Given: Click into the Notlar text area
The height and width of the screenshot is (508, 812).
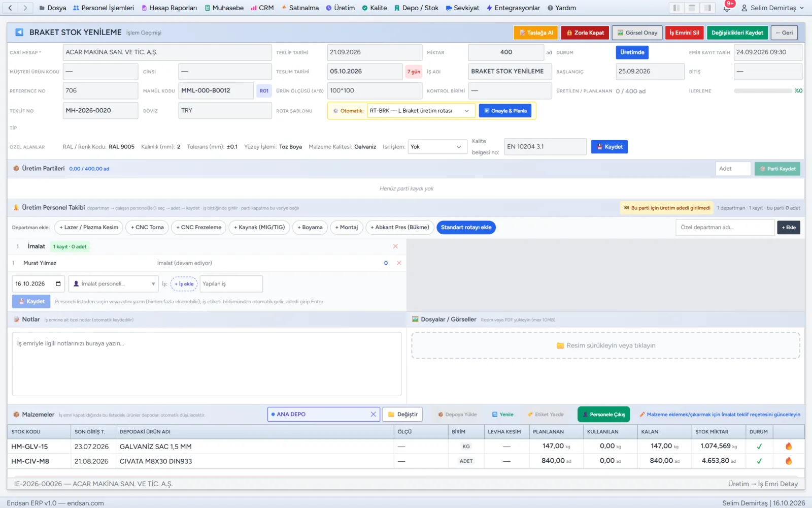Looking at the screenshot, I should 207,364.
